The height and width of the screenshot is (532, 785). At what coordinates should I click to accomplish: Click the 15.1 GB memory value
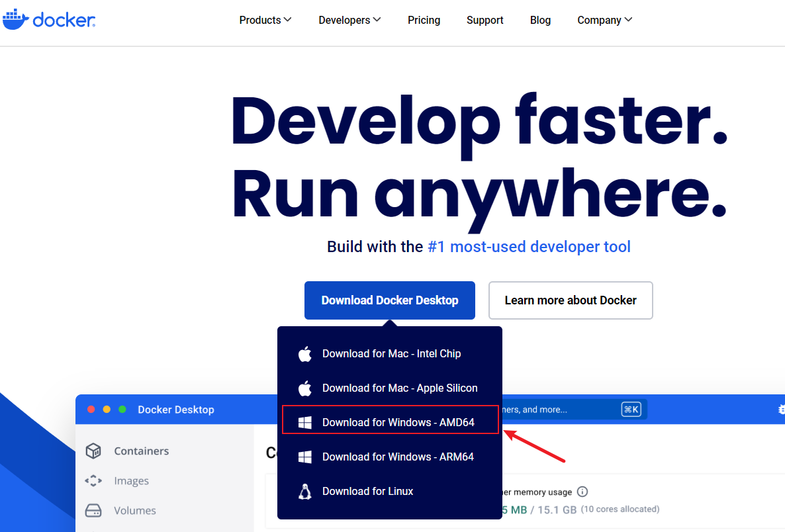click(x=557, y=510)
